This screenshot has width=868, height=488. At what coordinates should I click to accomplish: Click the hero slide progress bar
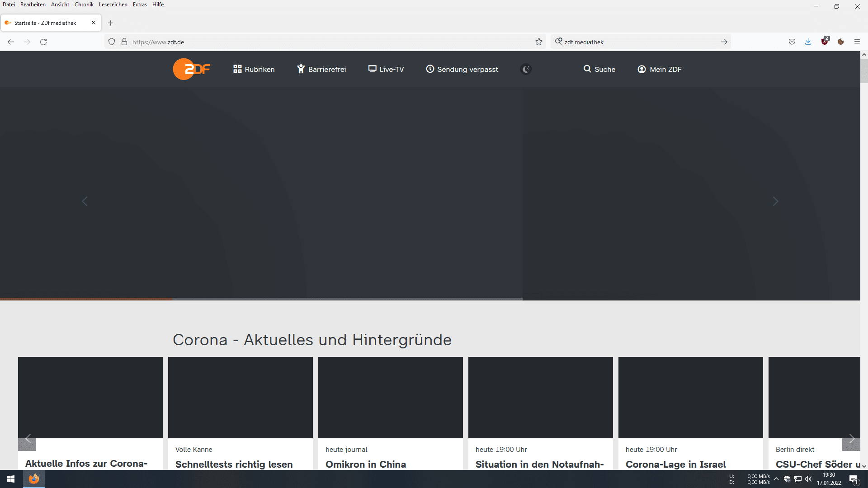261,299
